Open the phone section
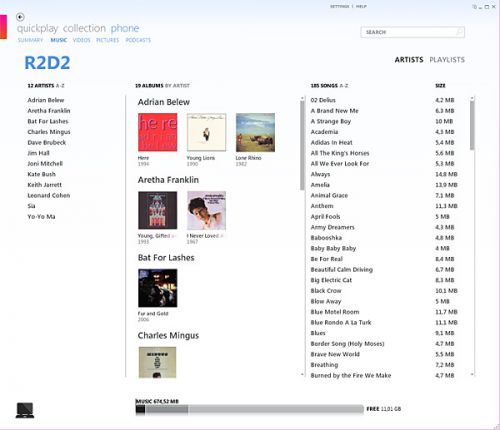 tap(125, 29)
